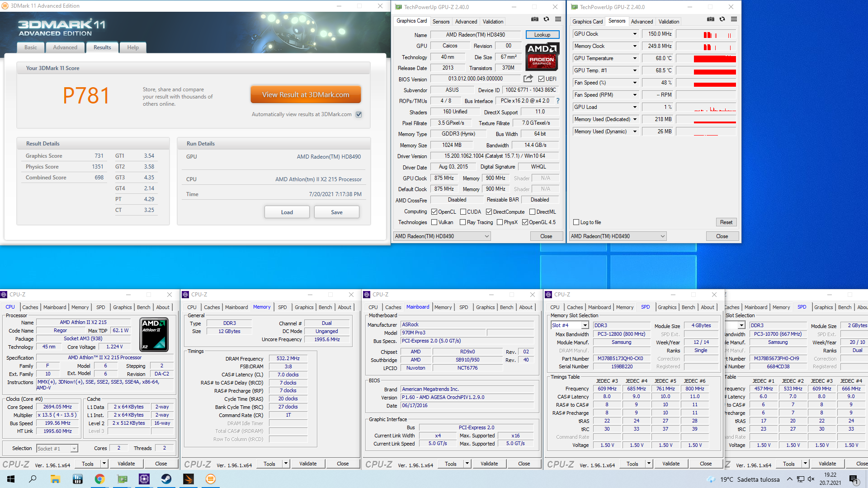Open Google Chrome from taskbar

pos(99,479)
